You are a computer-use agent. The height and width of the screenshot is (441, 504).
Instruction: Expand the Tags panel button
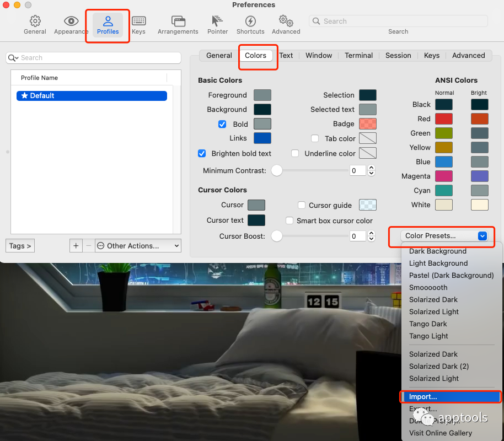(20, 246)
